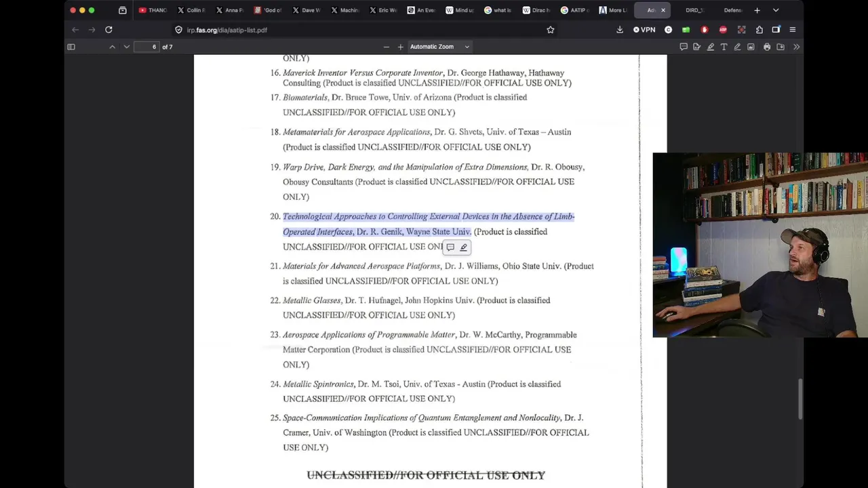Switch to the Mind up Wikipedia tab
This screenshot has height=488, width=868.
point(460,10)
